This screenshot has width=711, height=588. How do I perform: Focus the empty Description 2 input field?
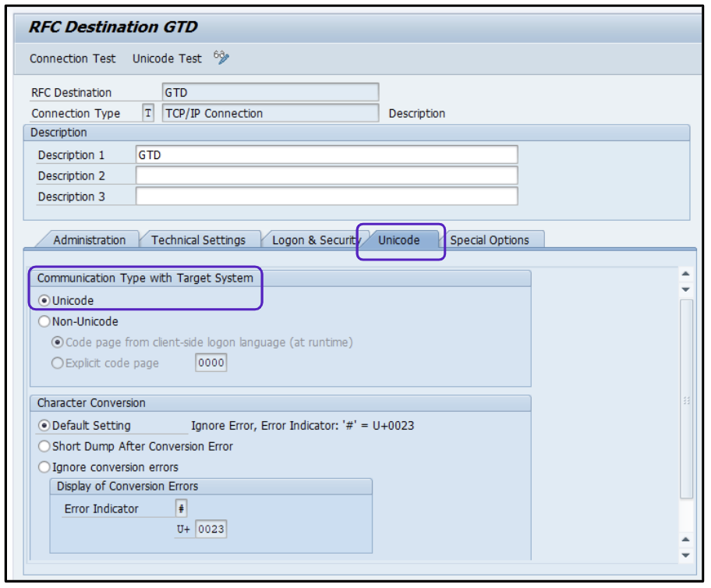pyautogui.click(x=326, y=176)
